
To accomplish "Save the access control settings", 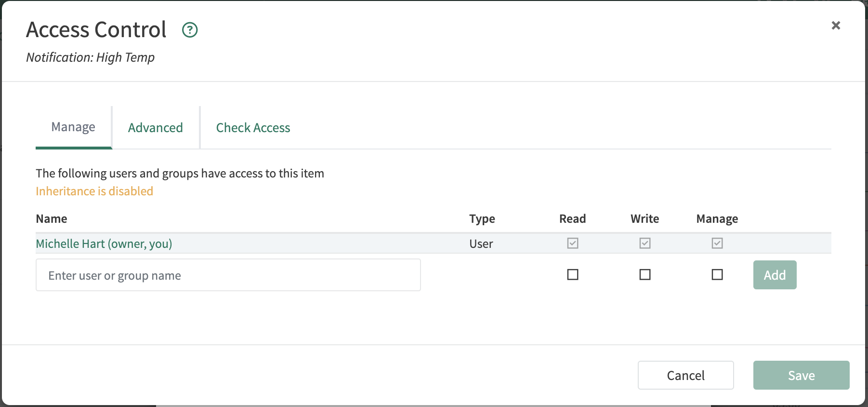I will coord(801,375).
